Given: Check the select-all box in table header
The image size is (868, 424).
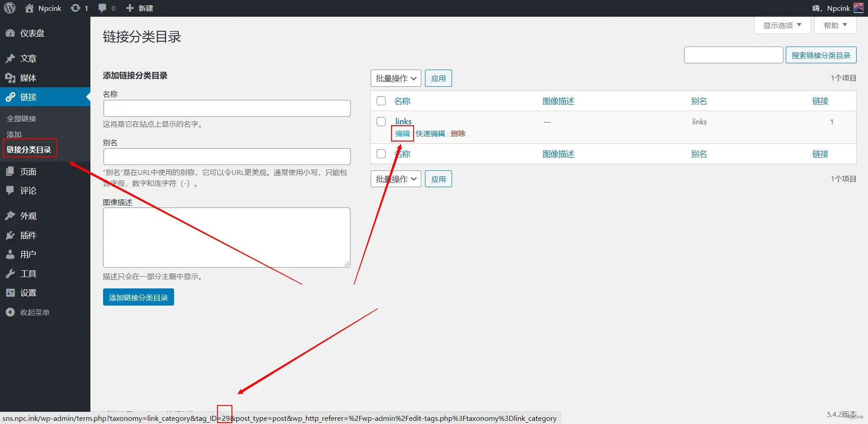Looking at the screenshot, I should pos(381,101).
